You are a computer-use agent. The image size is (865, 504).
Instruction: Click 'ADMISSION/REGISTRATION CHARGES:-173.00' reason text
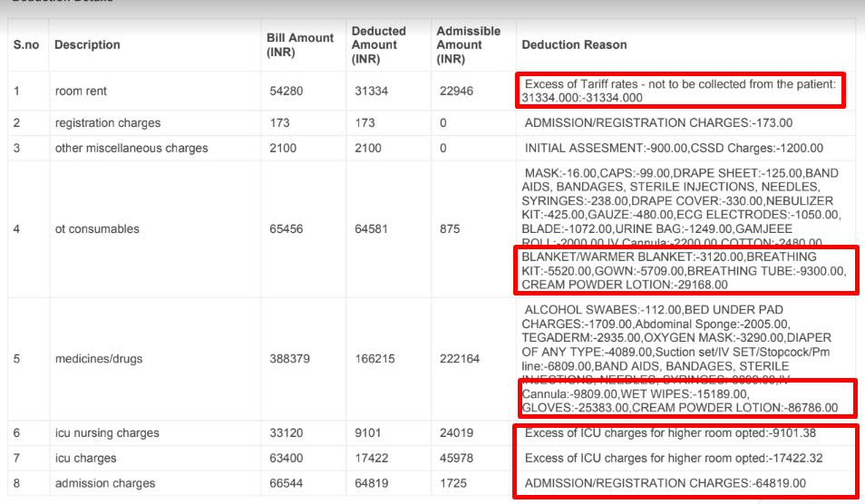658,123
